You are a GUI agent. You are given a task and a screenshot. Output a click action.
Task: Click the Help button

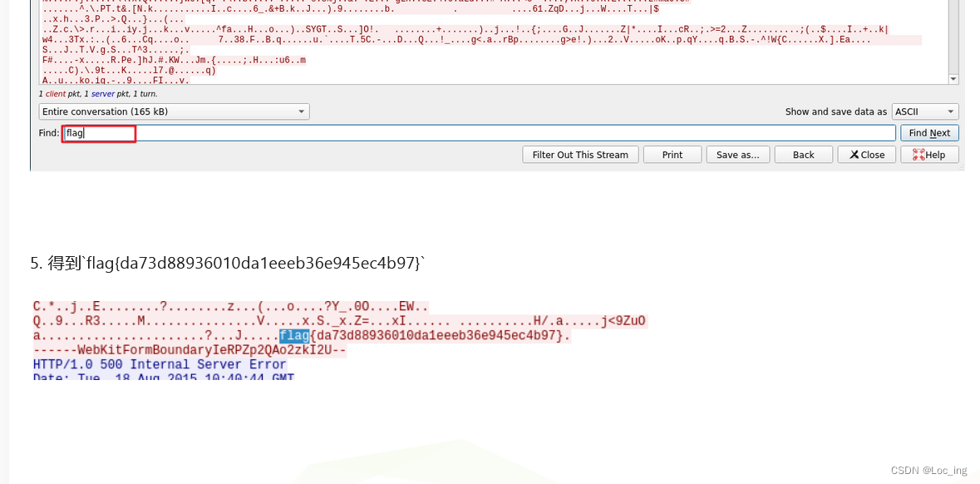[928, 154]
